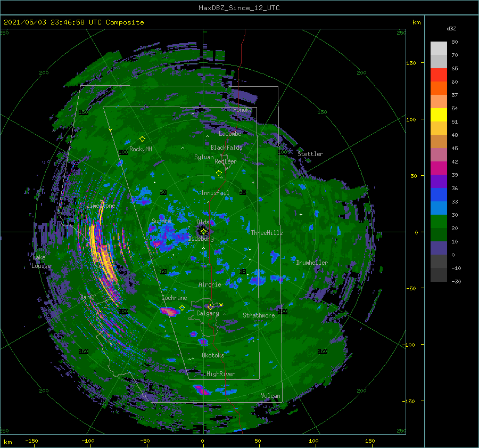This screenshot has width=479, height=448.
Task: Click the Blackfalds city label
Action: tap(226, 148)
